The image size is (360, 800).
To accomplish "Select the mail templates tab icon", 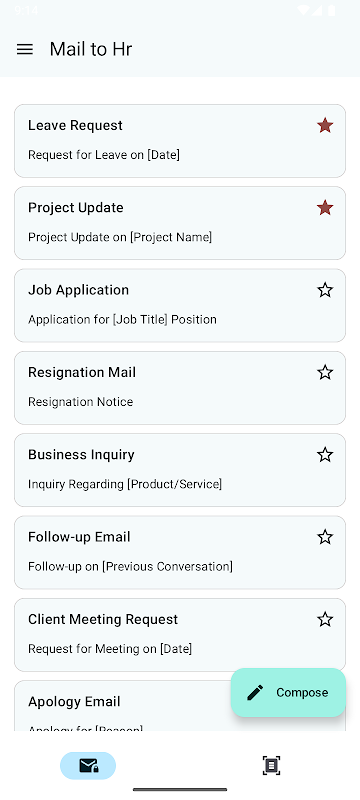I will pos(88,765).
